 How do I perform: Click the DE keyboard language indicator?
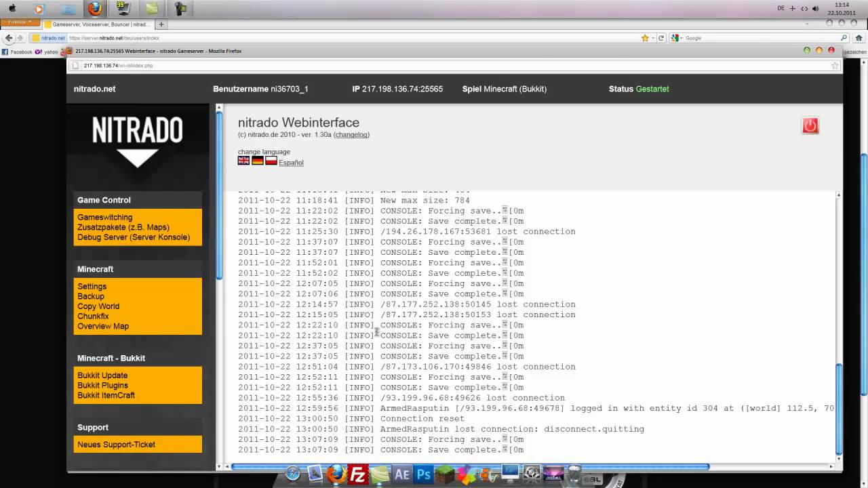(781, 9)
